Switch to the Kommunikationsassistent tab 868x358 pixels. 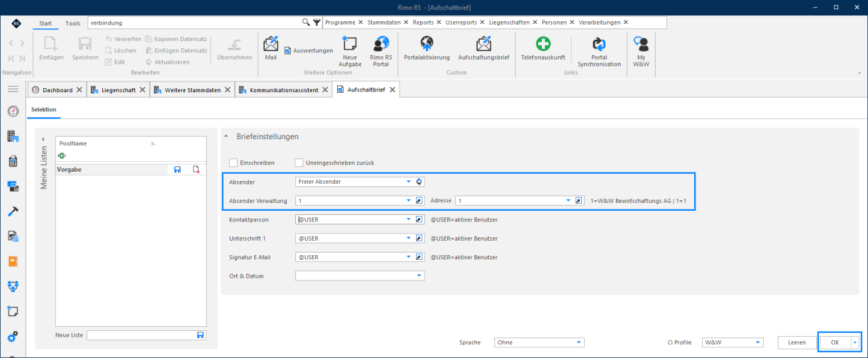point(284,90)
